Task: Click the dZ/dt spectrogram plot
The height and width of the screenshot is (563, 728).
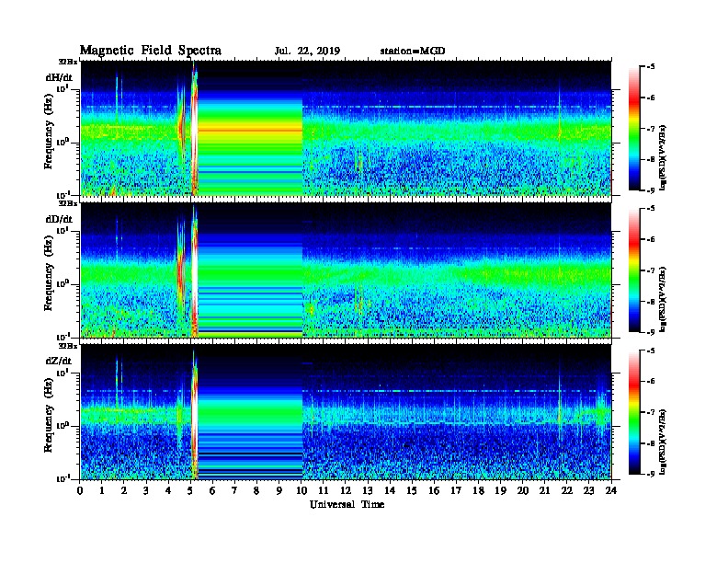Action: (346, 412)
